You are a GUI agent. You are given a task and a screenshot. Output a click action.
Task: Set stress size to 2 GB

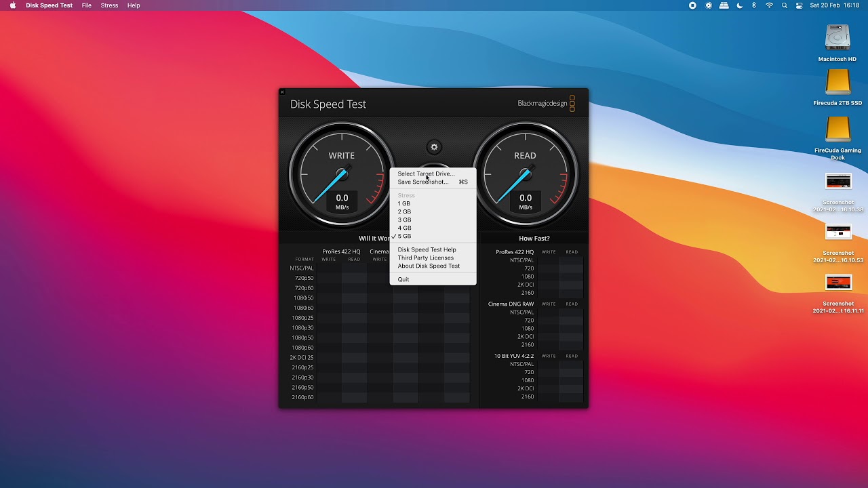point(433,211)
